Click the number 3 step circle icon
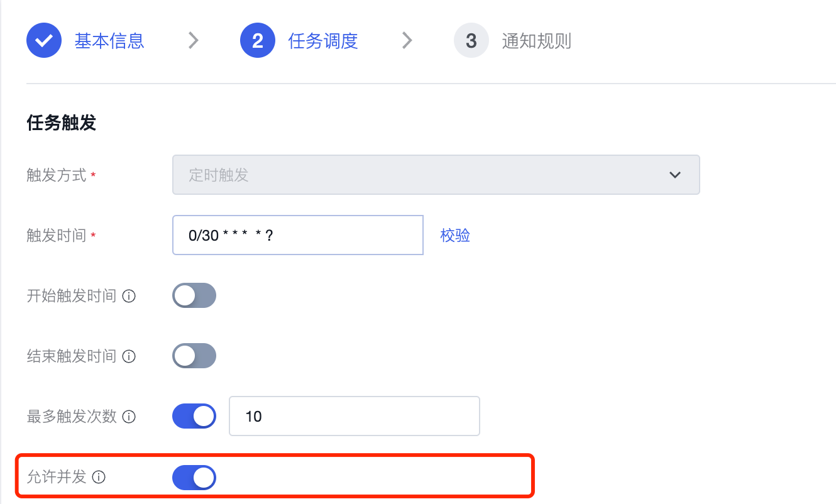This screenshot has height=504, width=836. (x=471, y=41)
